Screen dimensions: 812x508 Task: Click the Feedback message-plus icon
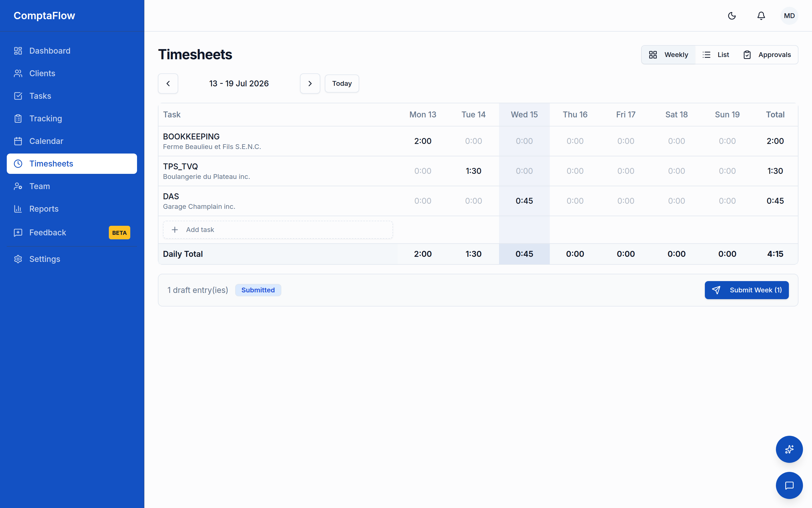(x=18, y=233)
